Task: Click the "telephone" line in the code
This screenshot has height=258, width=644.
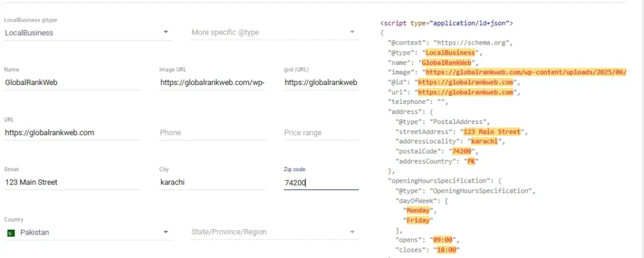Action: tap(418, 103)
